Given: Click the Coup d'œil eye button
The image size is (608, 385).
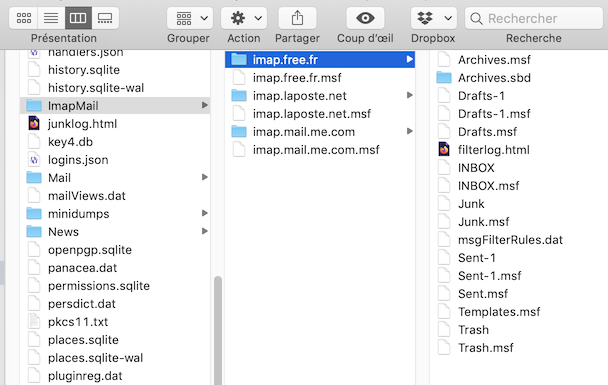Looking at the screenshot, I should 365,18.
